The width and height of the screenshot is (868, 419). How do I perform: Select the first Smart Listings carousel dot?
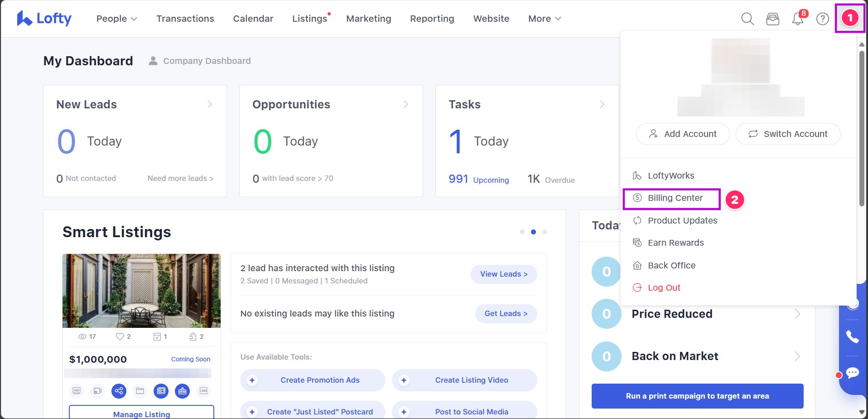coord(522,232)
